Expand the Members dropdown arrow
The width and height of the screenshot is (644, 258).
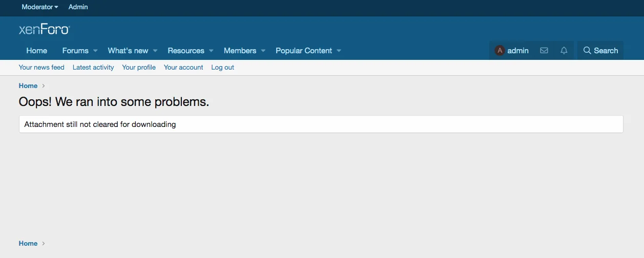[263, 51]
